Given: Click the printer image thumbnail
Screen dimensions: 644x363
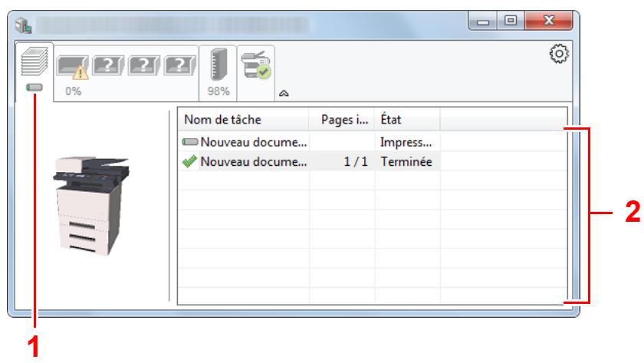Looking at the screenshot, I should coord(91,206).
